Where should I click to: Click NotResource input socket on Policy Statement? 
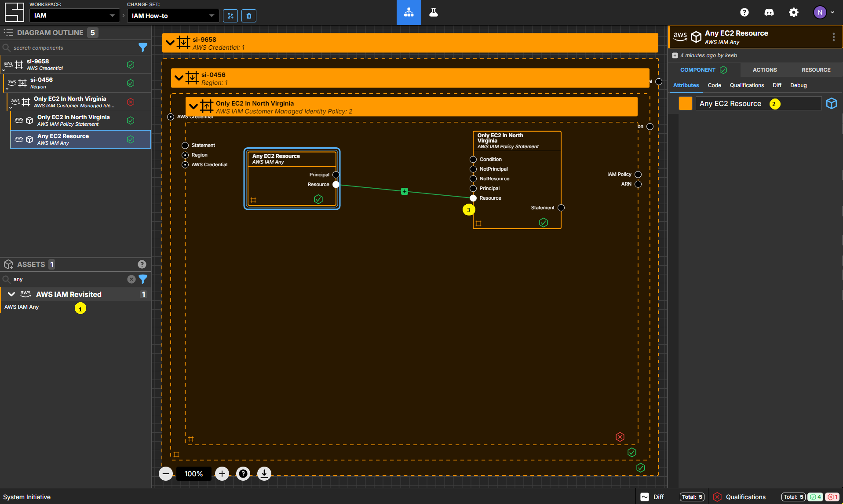[x=473, y=179]
